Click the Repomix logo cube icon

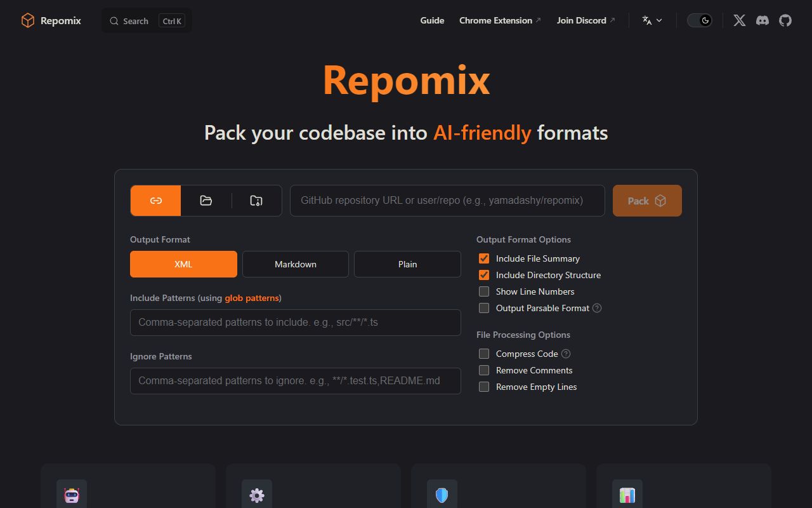[27, 20]
